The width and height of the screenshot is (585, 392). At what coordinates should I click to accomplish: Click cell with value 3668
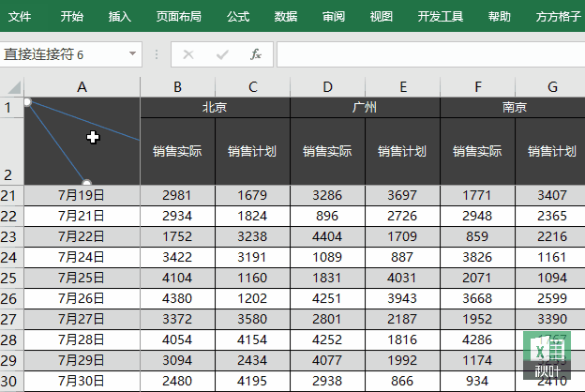tap(477, 298)
